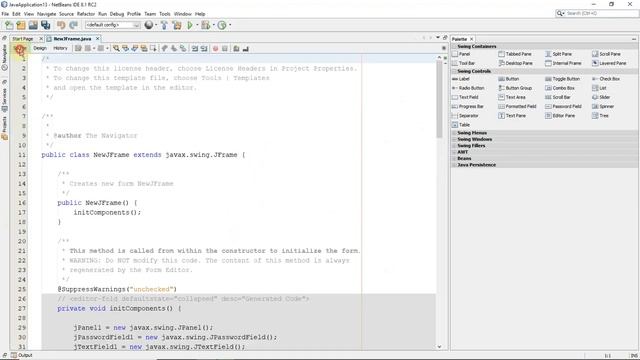This screenshot has height=360, width=640.
Task: Click the New File toolbar icon
Action: (9, 25)
